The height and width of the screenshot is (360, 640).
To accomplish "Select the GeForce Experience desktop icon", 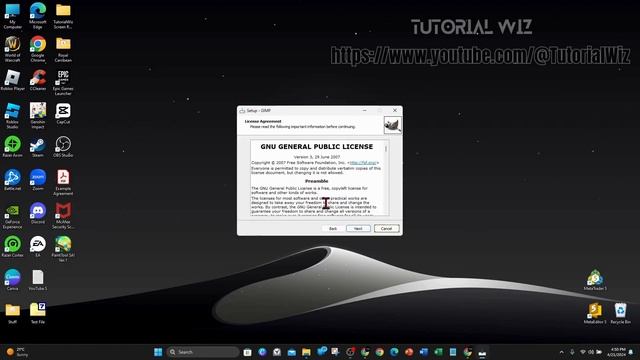I will pyautogui.click(x=13, y=216).
